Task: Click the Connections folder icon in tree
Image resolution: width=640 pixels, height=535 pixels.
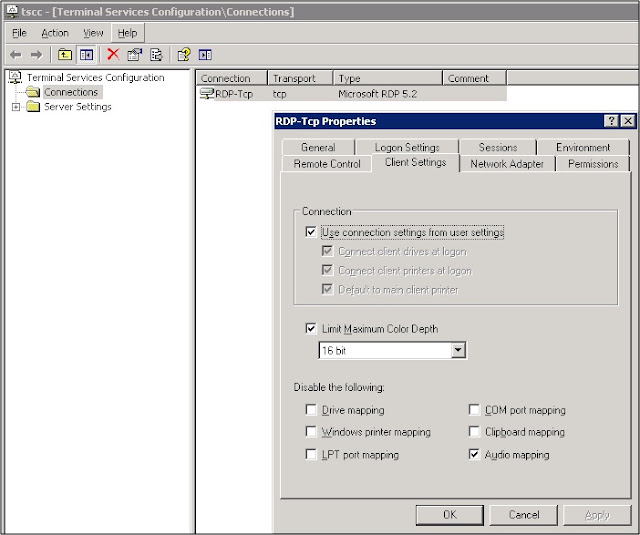Action: 33,92
